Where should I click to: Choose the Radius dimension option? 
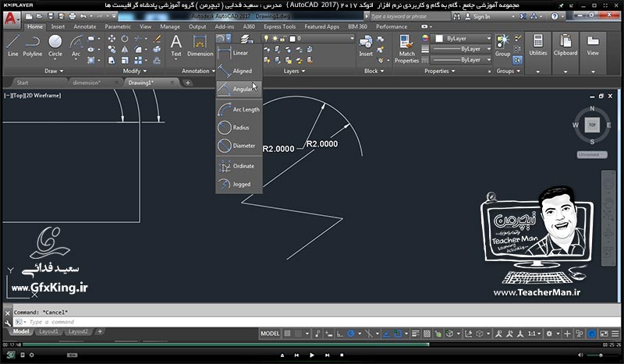click(x=239, y=128)
